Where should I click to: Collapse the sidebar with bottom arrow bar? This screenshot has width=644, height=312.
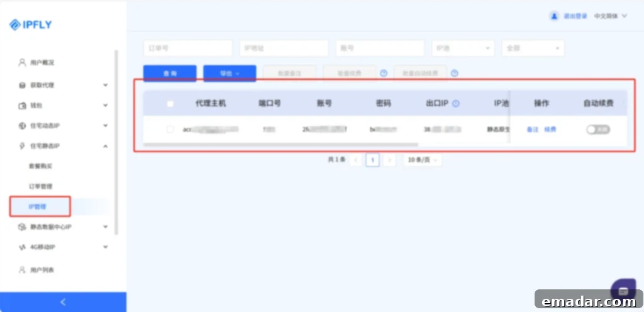(64, 302)
